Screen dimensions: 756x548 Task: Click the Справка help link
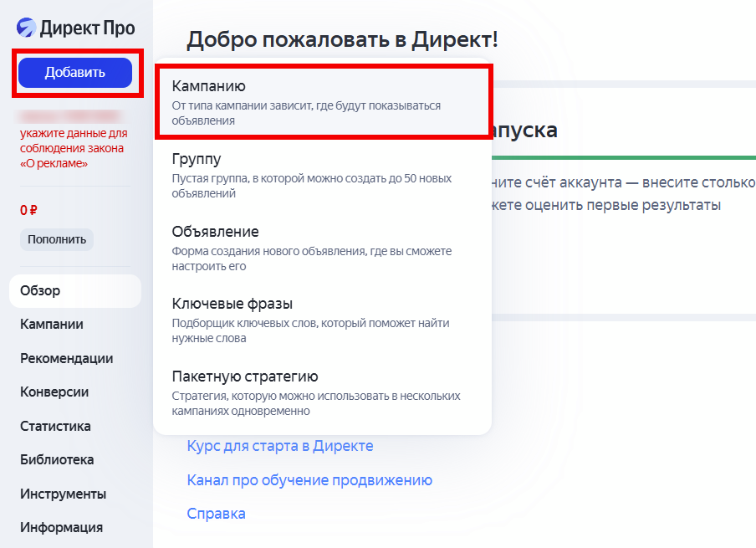[x=216, y=513]
